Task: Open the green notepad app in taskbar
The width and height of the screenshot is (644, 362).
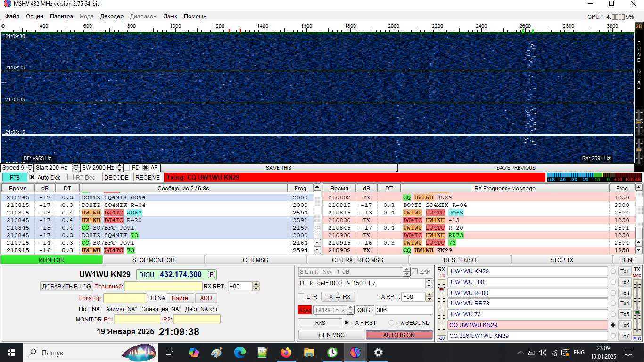Action: click(263, 353)
